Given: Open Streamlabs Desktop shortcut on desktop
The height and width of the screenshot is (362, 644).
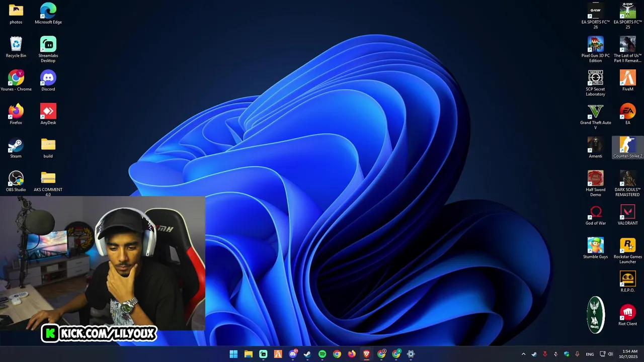Looking at the screenshot, I should pos(48,49).
